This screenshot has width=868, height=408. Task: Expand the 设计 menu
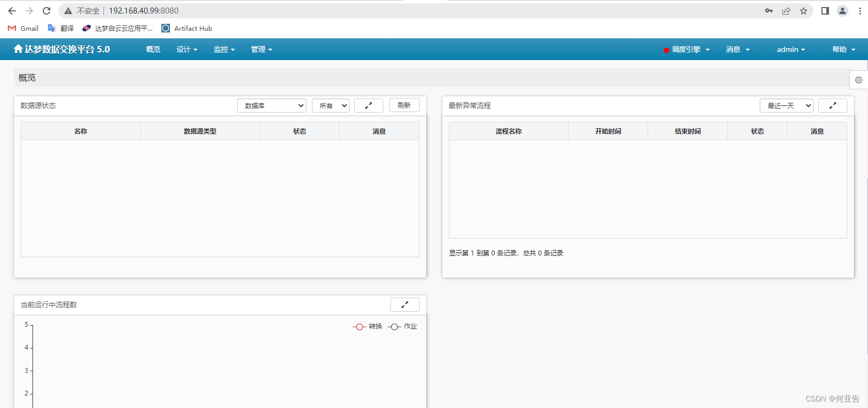[187, 49]
